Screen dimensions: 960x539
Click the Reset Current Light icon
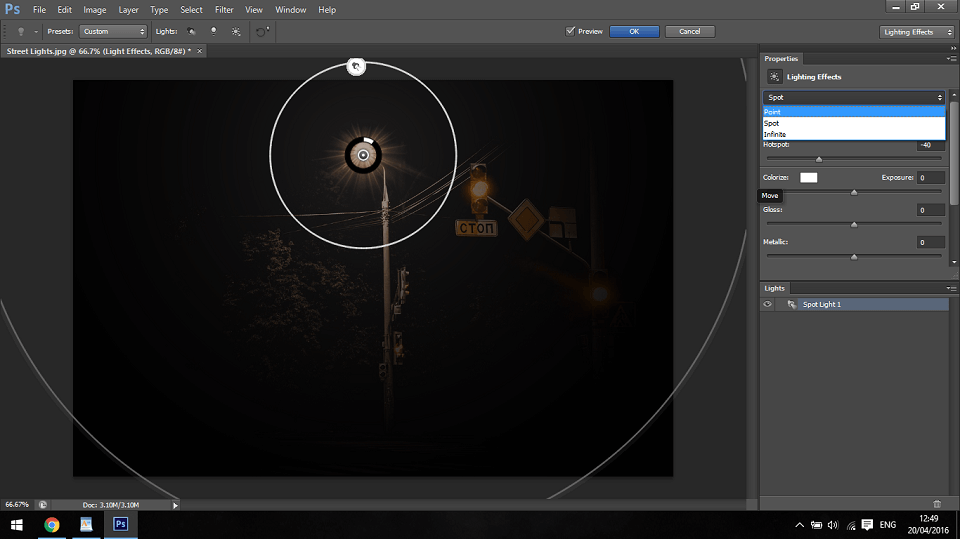coord(262,31)
